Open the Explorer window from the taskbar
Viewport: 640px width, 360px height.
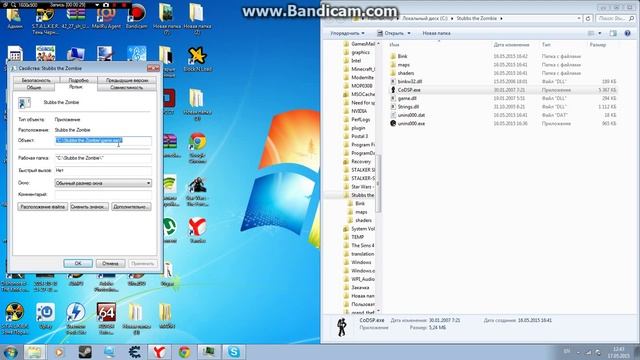point(34,352)
